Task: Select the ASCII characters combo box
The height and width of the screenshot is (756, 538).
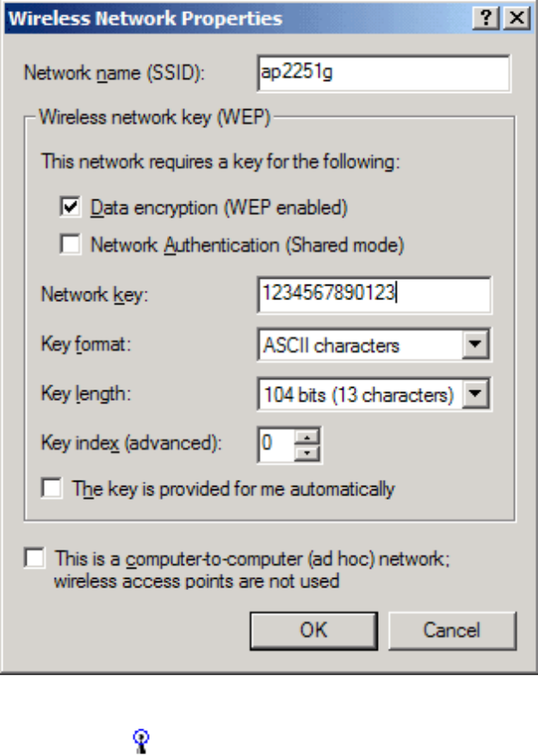Action: (360, 346)
